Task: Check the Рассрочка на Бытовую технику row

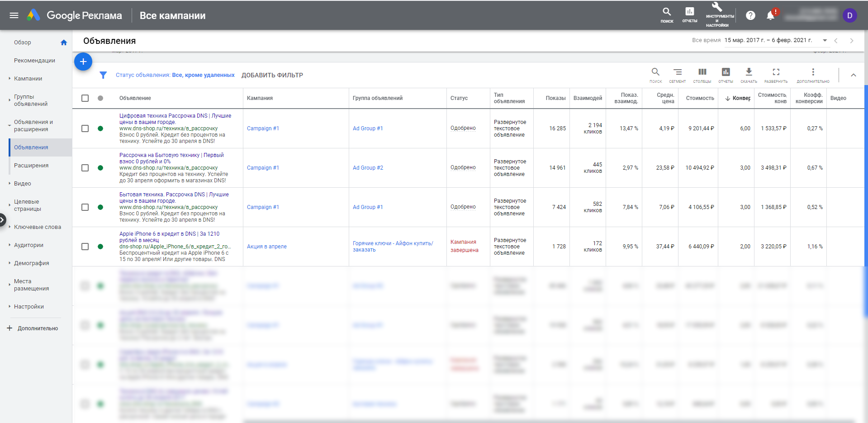Action: (x=85, y=168)
